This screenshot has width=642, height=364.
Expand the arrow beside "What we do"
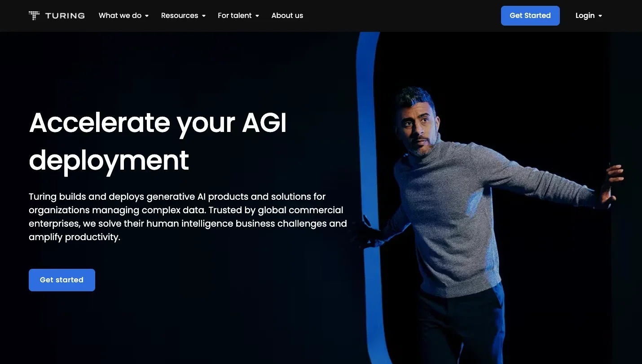[x=147, y=16]
